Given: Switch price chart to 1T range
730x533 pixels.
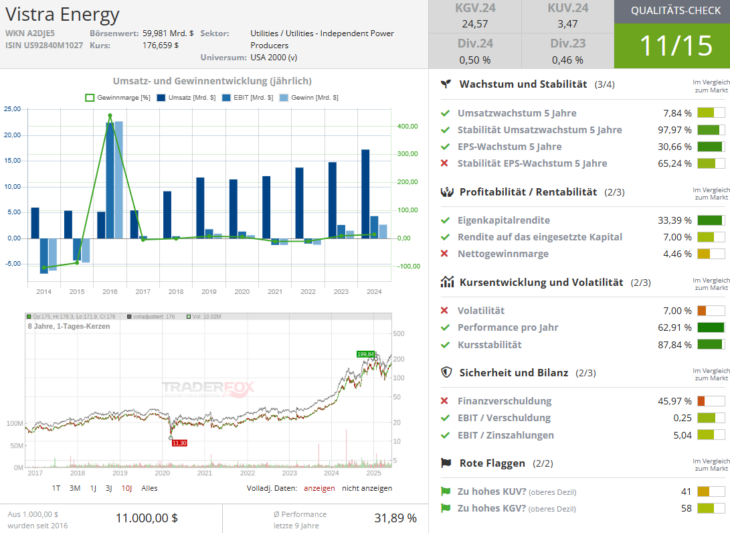Looking at the screenshot, I should [x=56, y=488].
